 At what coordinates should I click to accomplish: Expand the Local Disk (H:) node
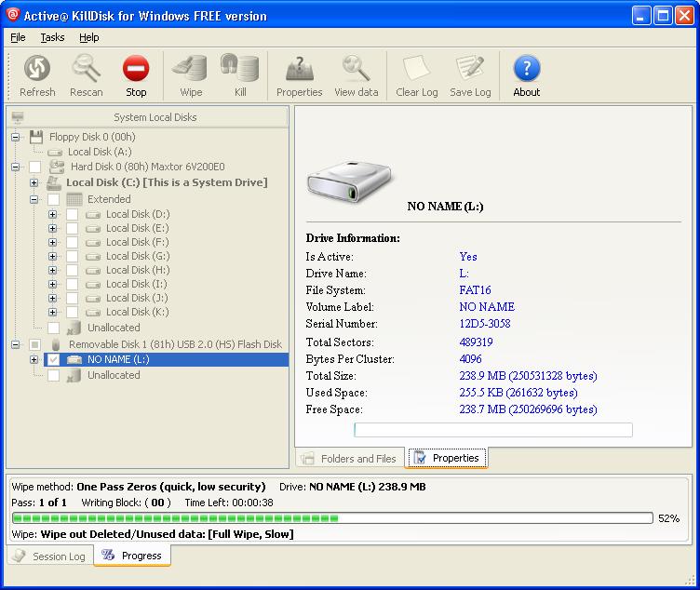[x=53, y=271]
